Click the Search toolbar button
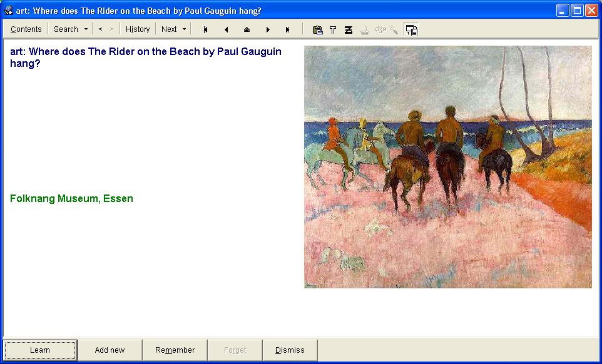The height and width of the screenshot is (364, 602). 66,29
